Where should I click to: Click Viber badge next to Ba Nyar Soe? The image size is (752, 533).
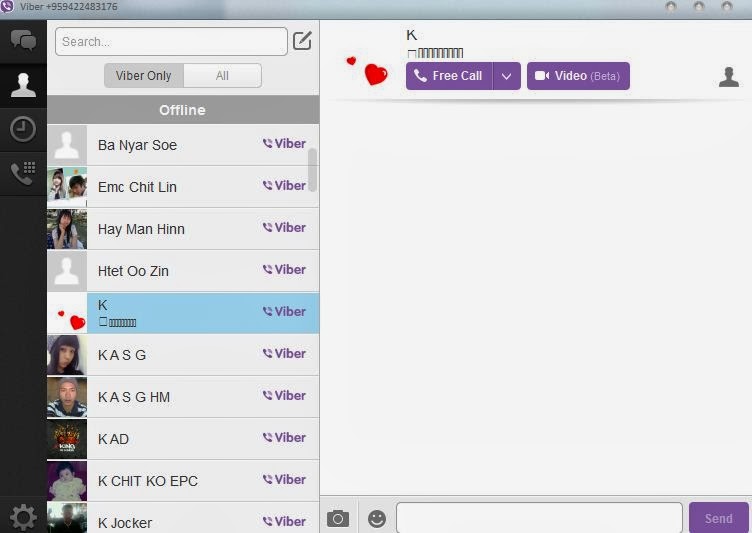(x=284, y=143)
